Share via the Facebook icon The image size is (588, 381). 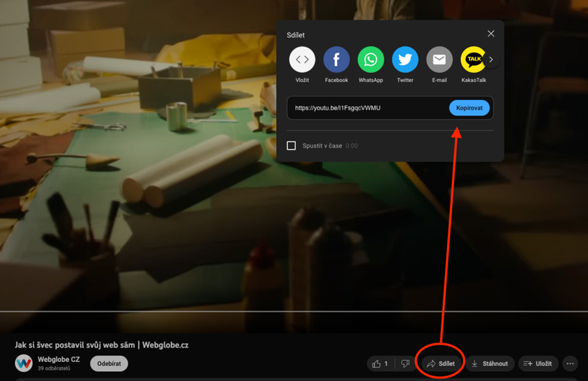336,59
